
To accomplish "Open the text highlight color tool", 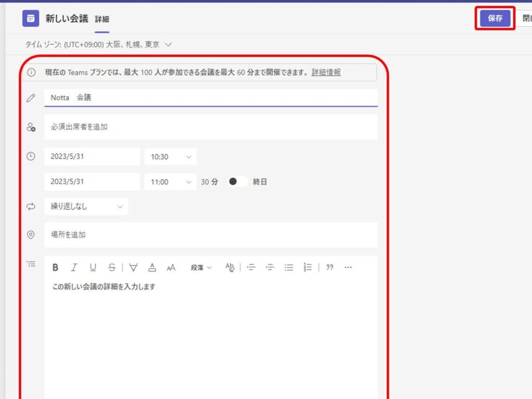I will 134,268.
